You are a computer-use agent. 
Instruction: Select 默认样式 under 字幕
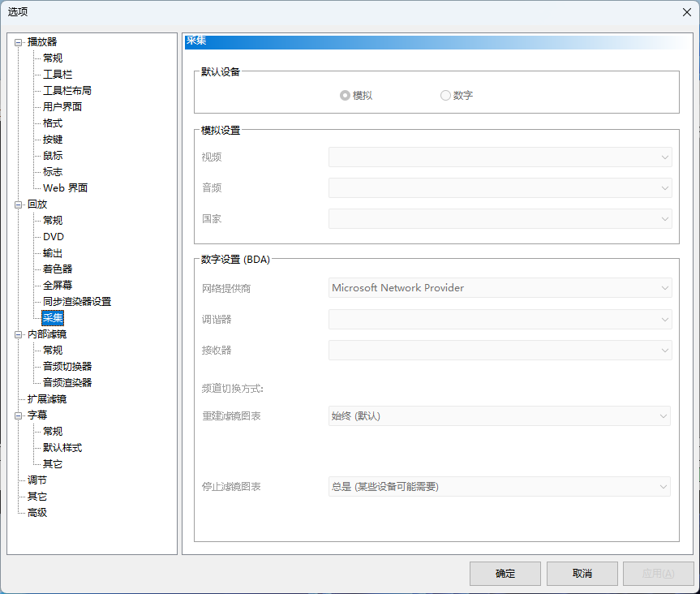coord(62,448)
